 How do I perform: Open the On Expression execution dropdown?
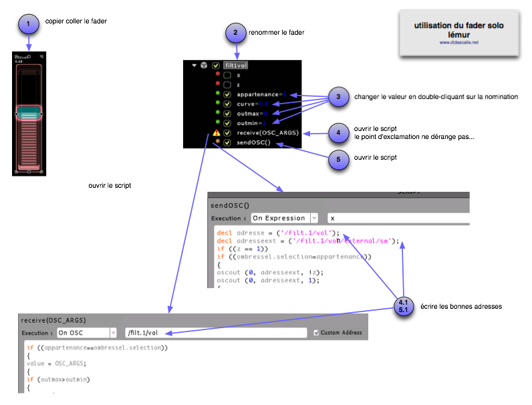tap(283, 218)
